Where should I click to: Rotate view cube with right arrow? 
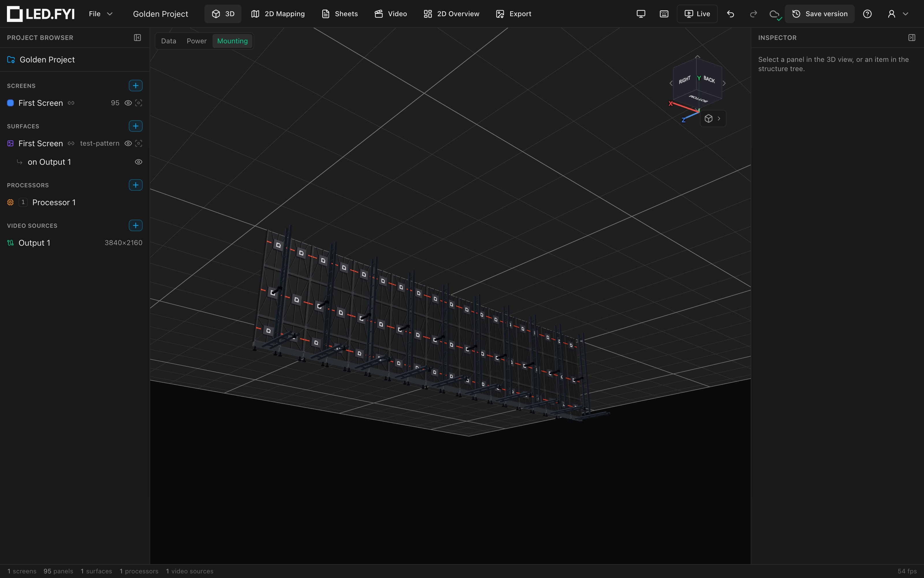[724, 83]
